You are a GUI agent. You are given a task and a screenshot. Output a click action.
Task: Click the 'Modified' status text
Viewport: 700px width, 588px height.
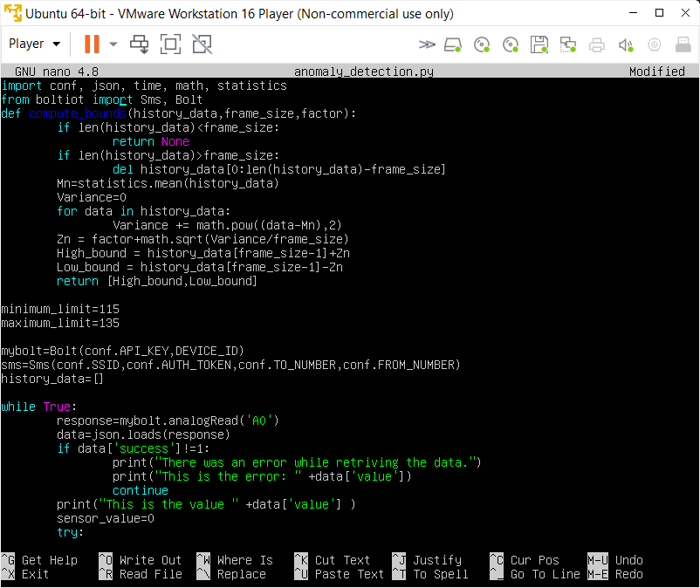(x=656, y=72)
